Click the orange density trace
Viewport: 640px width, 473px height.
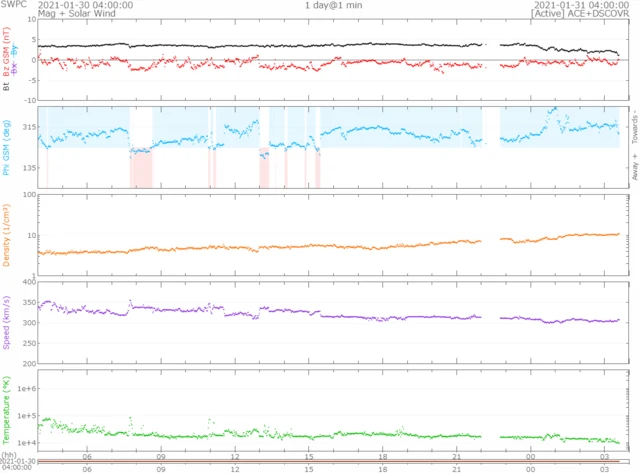pyautogui.click(x=329, y=246)
